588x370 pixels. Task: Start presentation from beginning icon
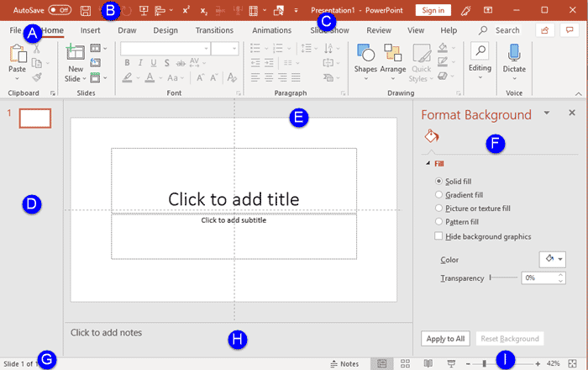[144, 10]
